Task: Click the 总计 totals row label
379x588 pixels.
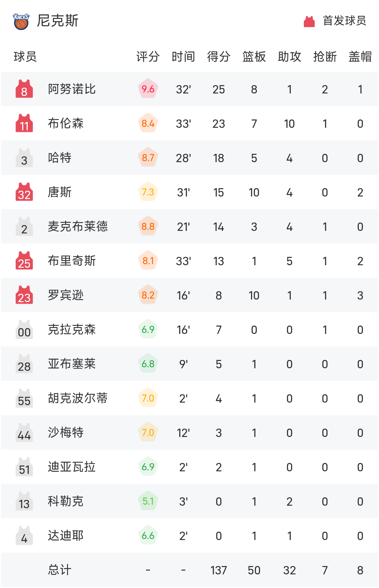Action: (60, 570)
